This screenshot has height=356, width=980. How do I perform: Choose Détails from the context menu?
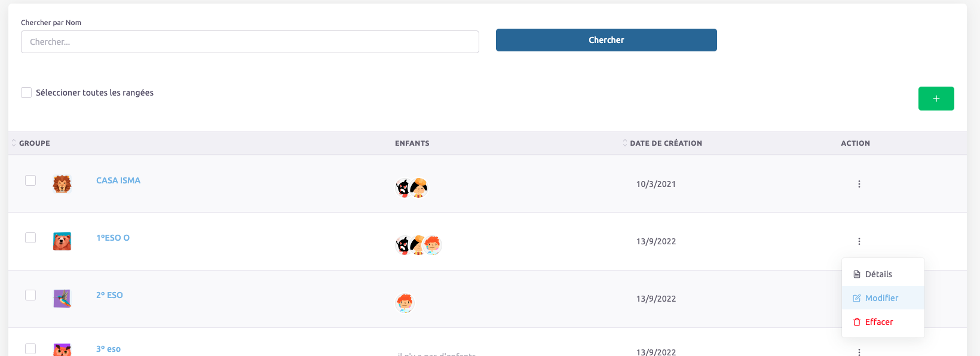pos(878,274)
